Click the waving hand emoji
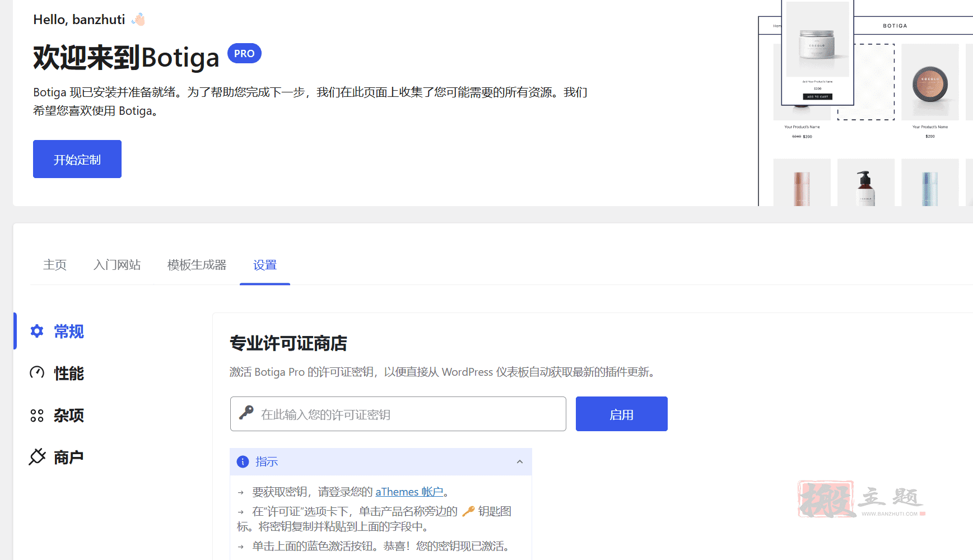The image size is (973, 560). (138, 20)
